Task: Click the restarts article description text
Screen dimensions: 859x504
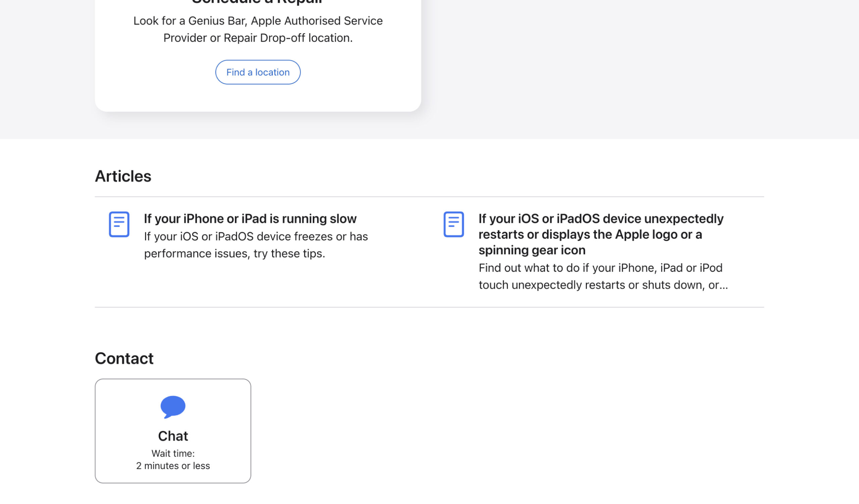Action: 603,276
